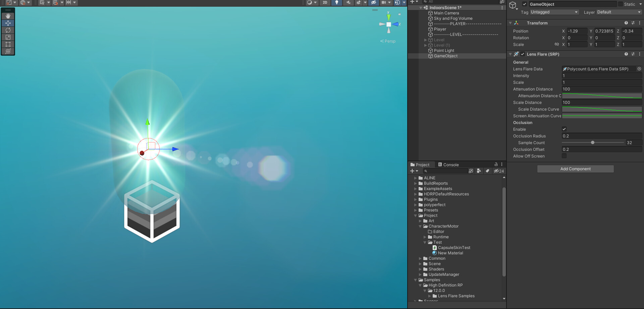Activate the Rotate tool
644x309 pixels.
[8, 30]
